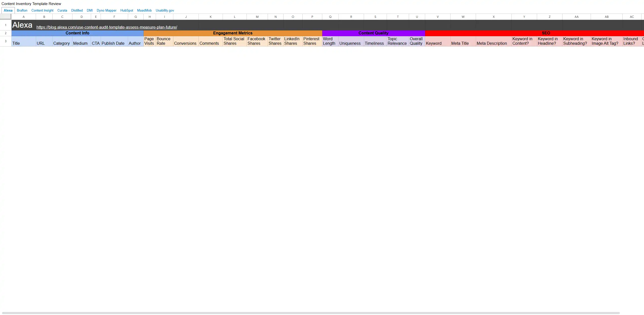Select the Category header cell
The width and height of the screenshot is (644, 315).
[62, 41]
